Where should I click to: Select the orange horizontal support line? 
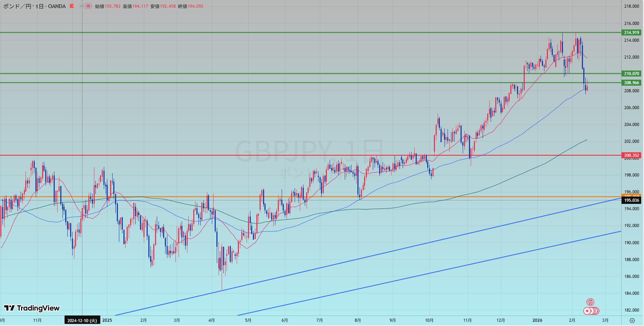[316, 197]
